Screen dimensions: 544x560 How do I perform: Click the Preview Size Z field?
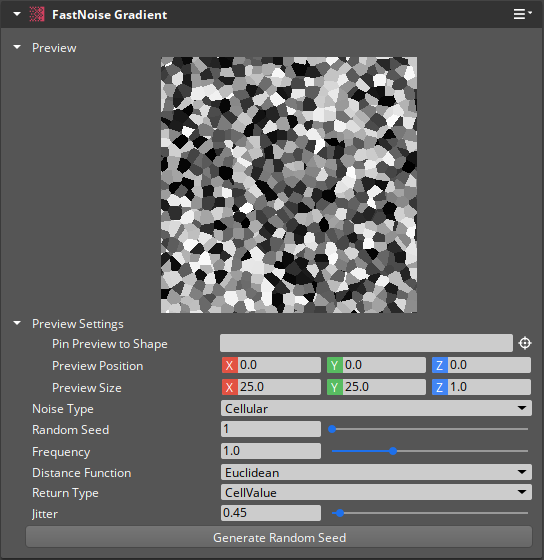(x=481, y=387)
